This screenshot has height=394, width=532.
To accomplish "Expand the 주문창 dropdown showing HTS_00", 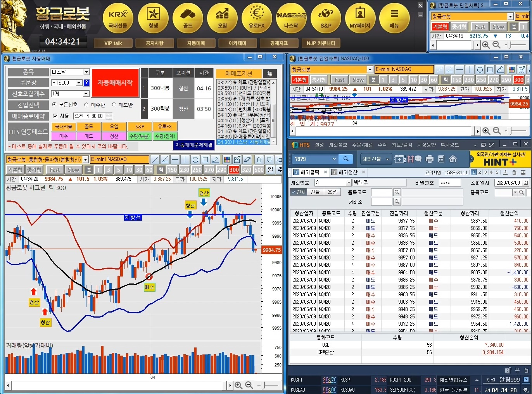I will click(79, 83).
